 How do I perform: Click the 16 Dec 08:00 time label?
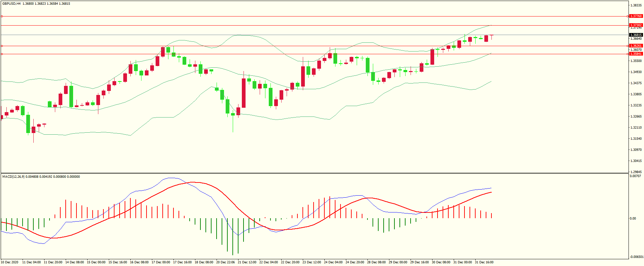pos(139,262)
